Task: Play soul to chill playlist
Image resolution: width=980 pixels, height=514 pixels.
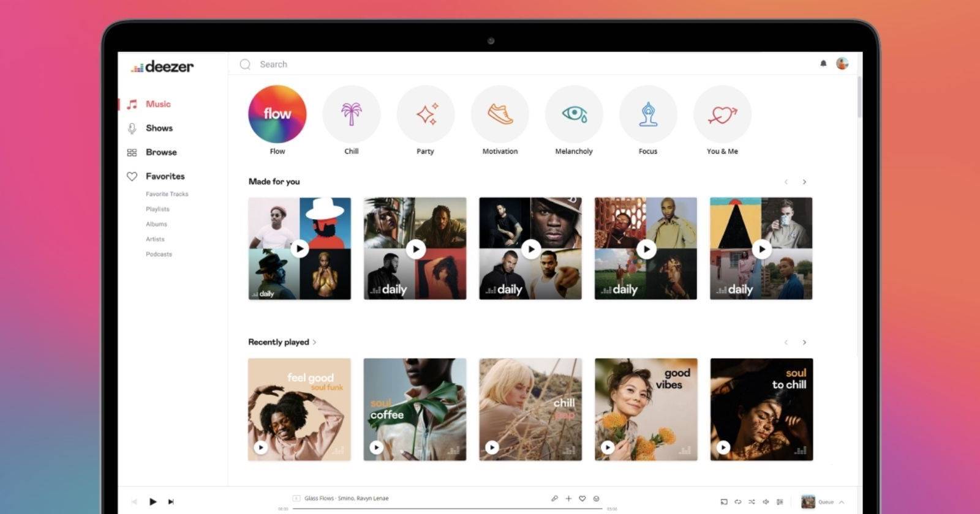Action: click(x=723, y=447)
